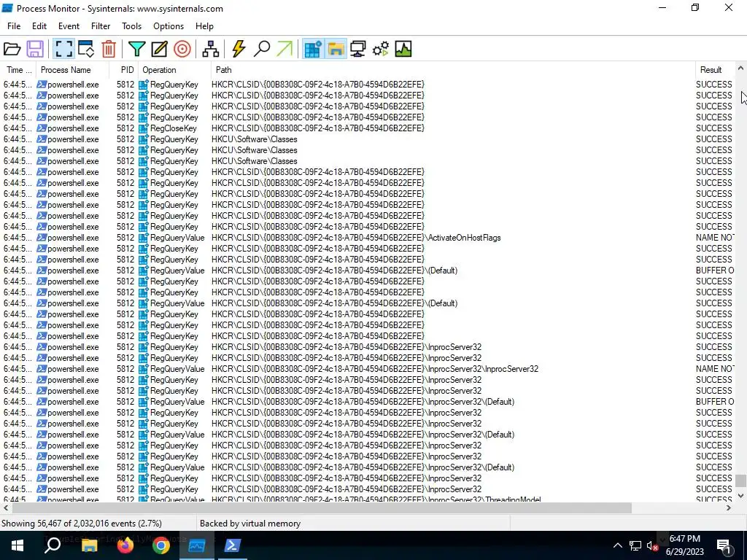Open the Highlight pencil tool
Image resolution: width=747 pixels, height=560 pixels.
[x=159, y=49]
